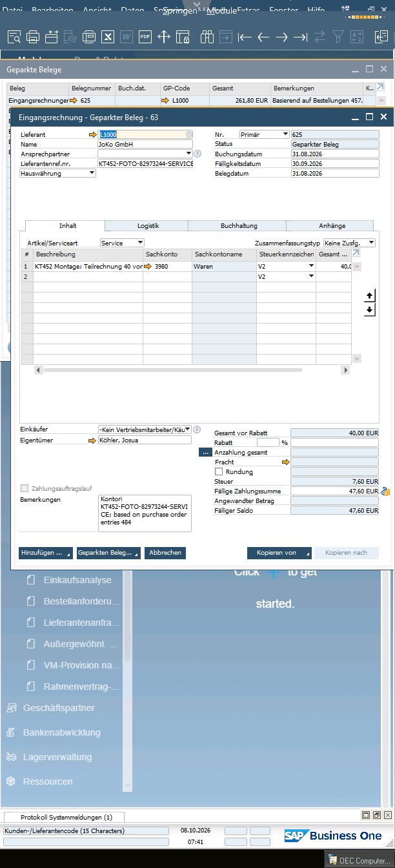Viewport: 395px width, 868px height.
Task: Open GP-Code L1000 arrow in Geparkte Belege
Action: click(165, 101)
